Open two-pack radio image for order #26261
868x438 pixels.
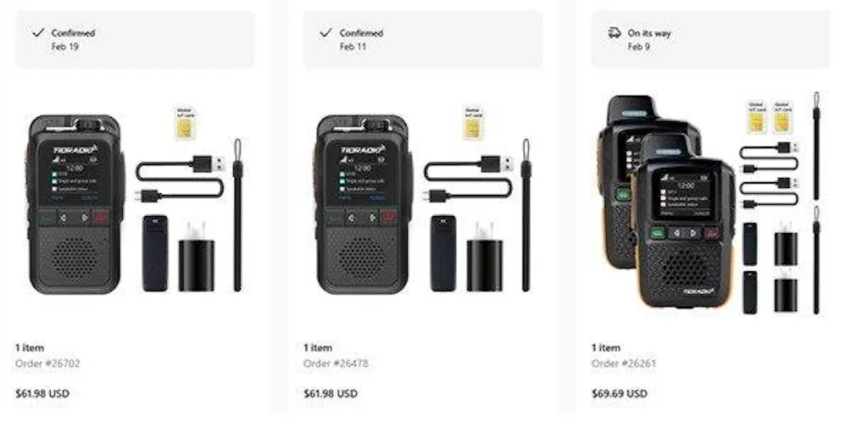click(x=711, y=203)
